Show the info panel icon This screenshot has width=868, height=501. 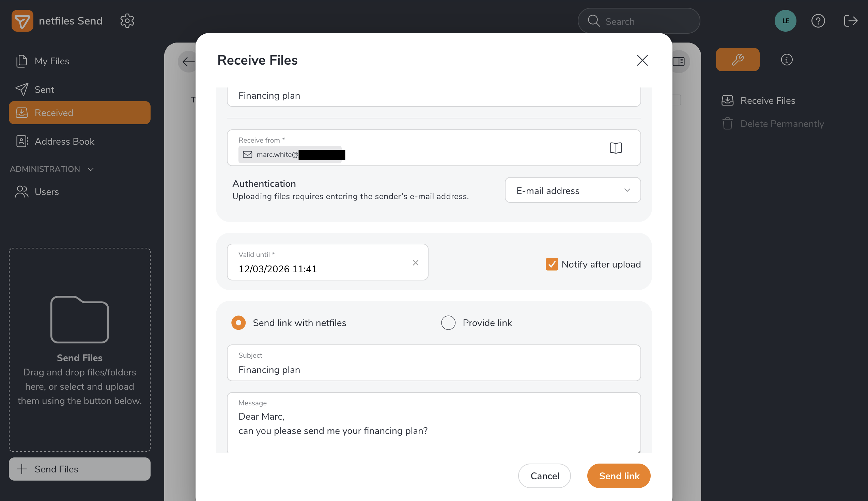(x=786, y=60)
